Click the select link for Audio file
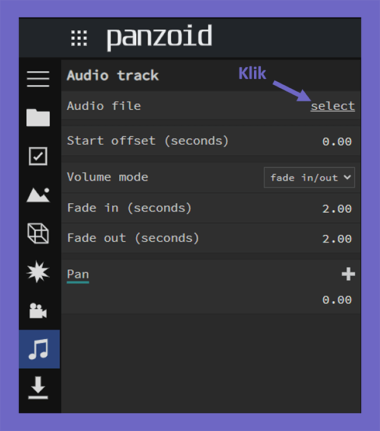380x431 pixels. pyautogui.click(x=333, y=106)
